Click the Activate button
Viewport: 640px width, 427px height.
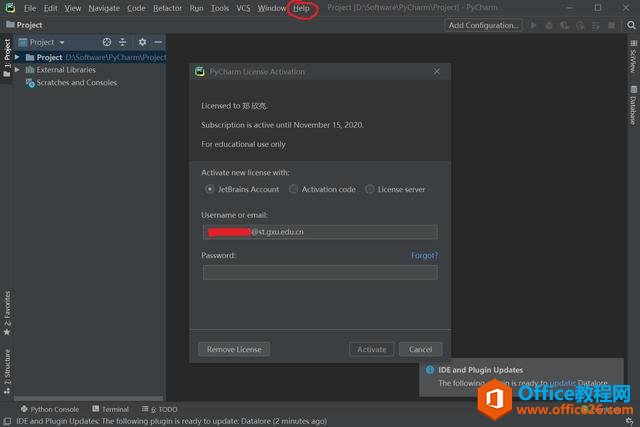[371, 349]
